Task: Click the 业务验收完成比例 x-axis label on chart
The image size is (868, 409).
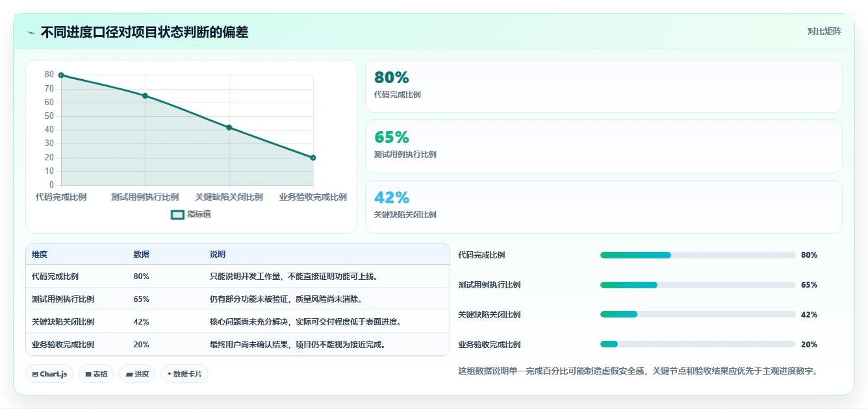Action: (x=313, y=197)
